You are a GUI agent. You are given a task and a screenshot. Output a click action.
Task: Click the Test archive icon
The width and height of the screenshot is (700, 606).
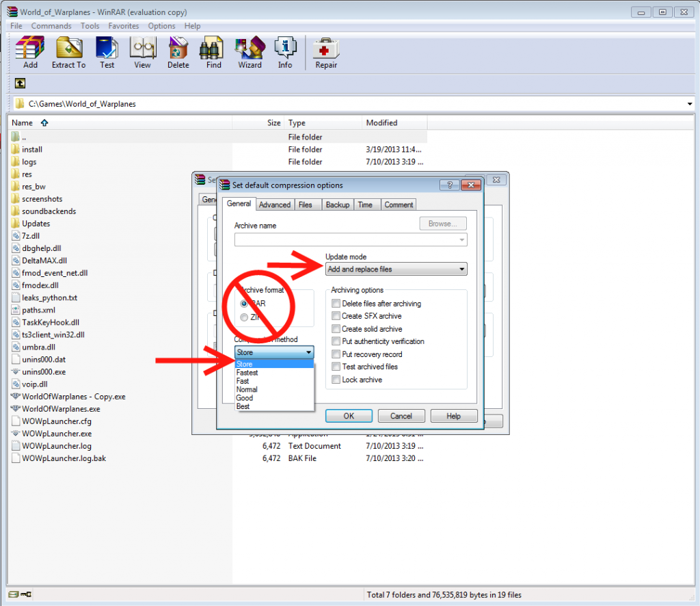point(107,48)
